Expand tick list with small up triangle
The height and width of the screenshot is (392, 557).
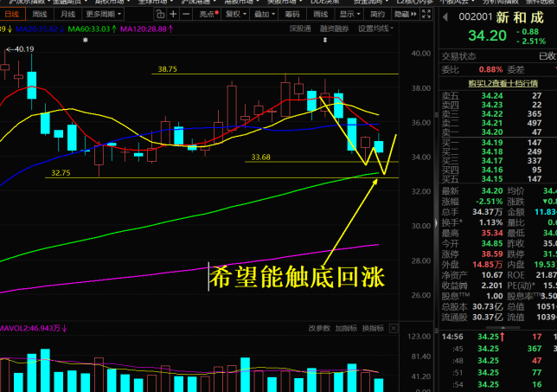503,327
